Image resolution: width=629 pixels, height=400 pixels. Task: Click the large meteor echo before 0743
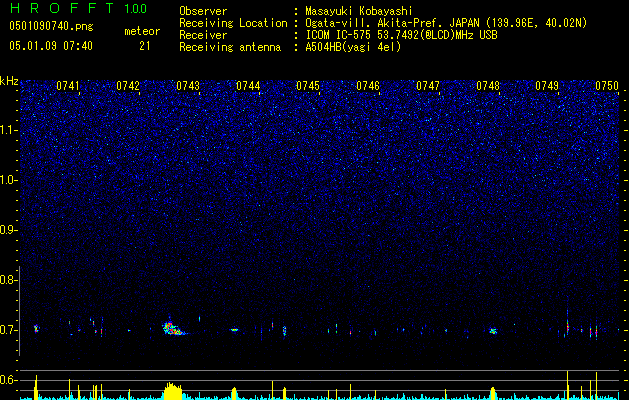pyautogui.click(x=173, y=328)
